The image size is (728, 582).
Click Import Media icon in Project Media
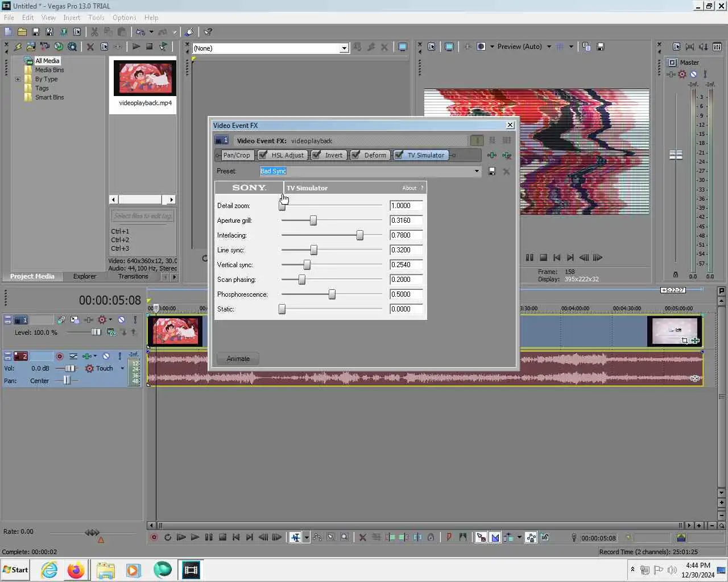pos(31,47)
